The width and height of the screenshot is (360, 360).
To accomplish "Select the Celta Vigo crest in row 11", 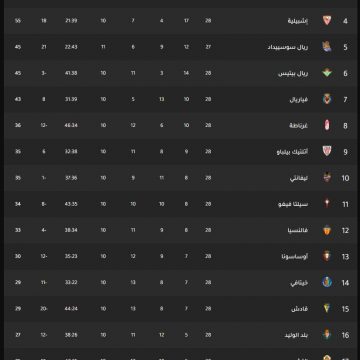I will click(x=327, y=204).
